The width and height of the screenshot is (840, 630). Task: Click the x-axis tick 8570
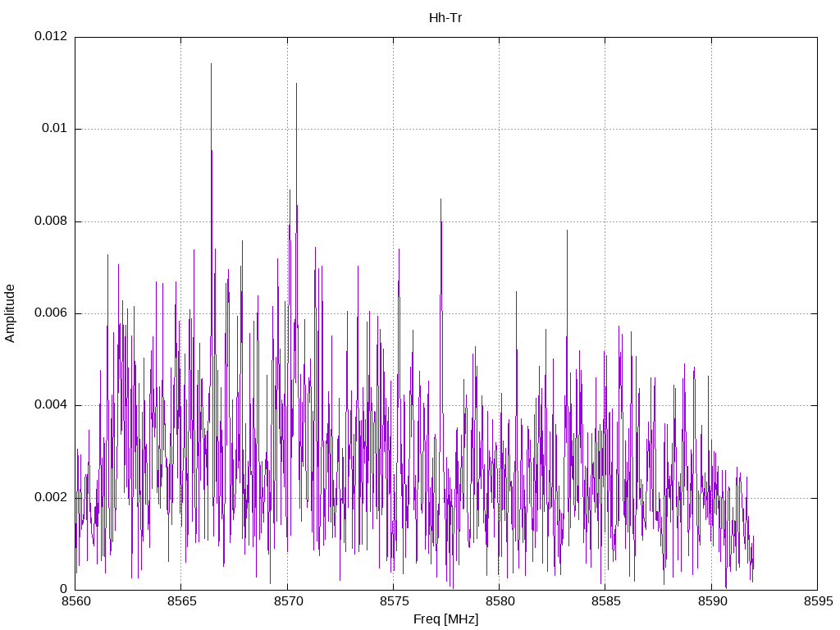pos(288,601)
